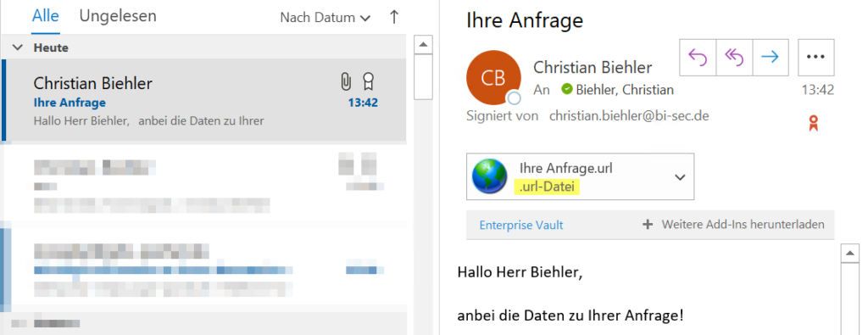Click the Ihre Anfrage heading in reading pane

[525, 20]
